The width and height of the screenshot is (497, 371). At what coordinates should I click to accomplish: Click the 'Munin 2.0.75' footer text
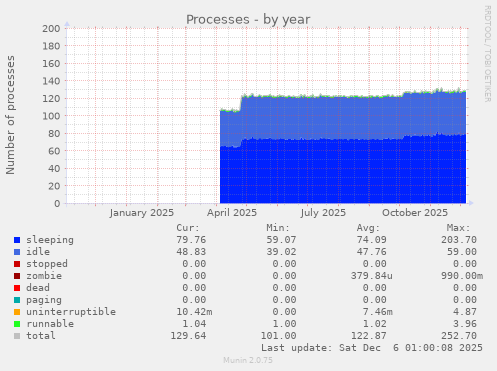tap(248, 360)
